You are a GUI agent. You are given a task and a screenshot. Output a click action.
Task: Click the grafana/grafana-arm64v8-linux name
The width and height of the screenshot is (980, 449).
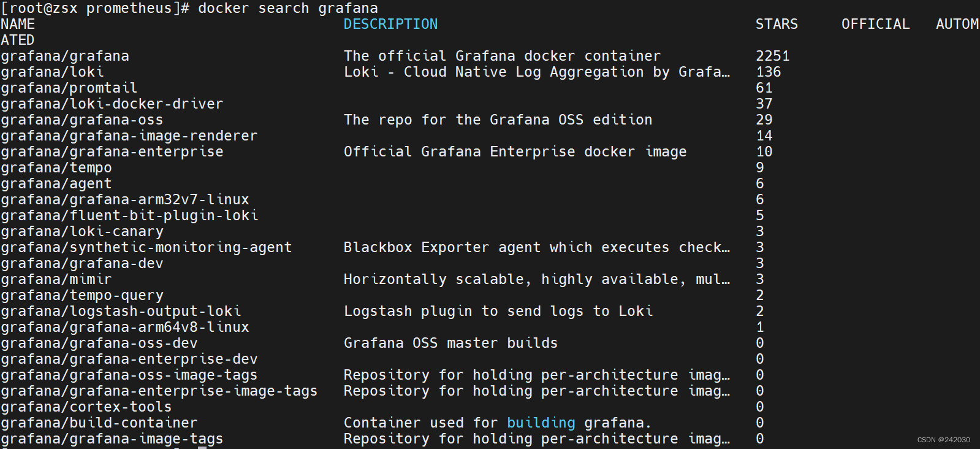point(125,328)
